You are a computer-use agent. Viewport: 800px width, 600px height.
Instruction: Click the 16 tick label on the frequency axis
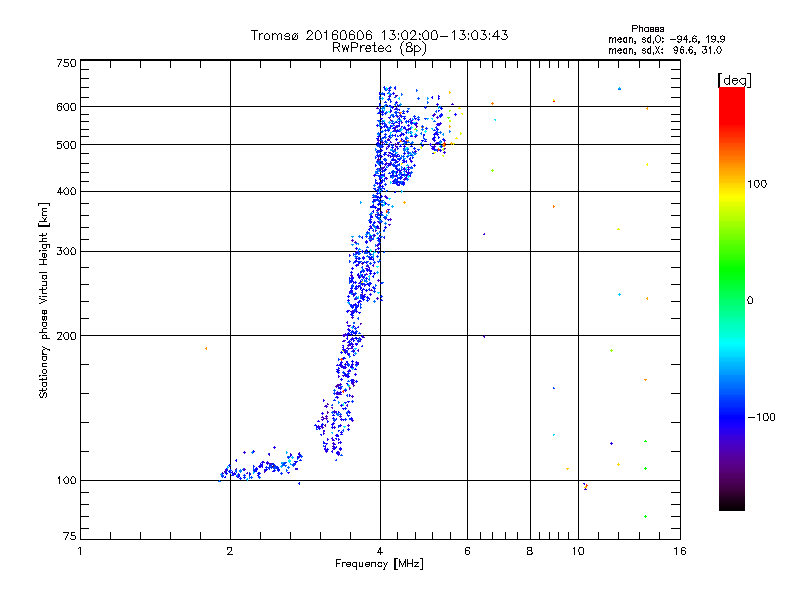(x=680, y=551)
